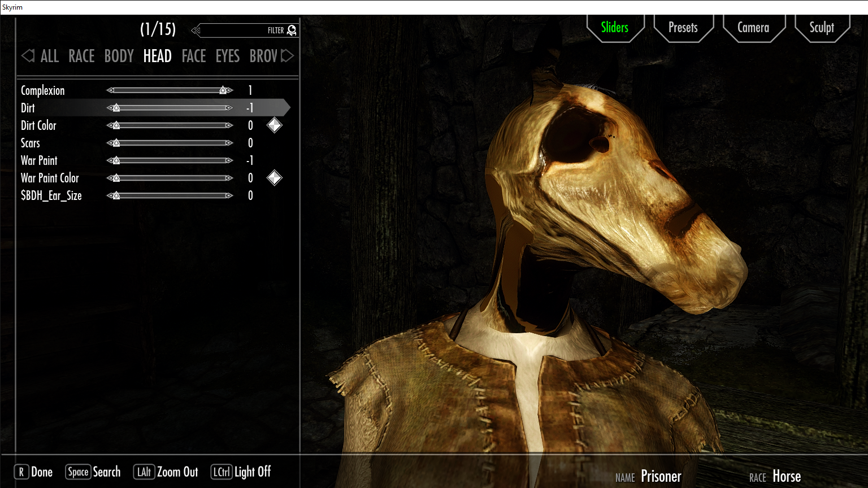The image size is (868, 488).
Task: Increase ear size slider with right arrow
Action: pos(229,195)
